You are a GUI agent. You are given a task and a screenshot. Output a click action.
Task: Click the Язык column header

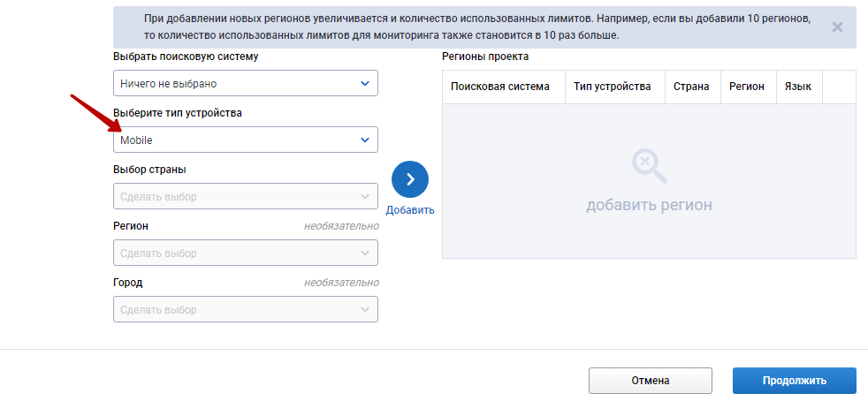pyautogui.click(x=799, y=87)
